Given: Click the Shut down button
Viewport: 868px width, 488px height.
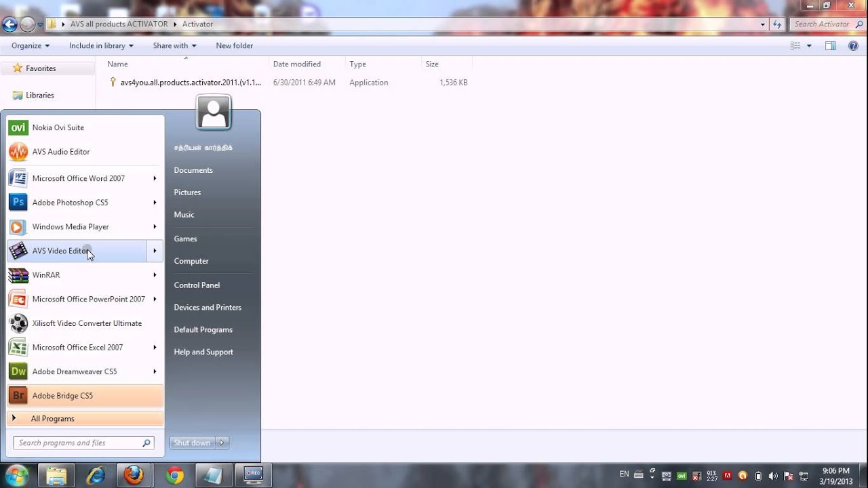Looking at the screenshot, I should point(192,443).
